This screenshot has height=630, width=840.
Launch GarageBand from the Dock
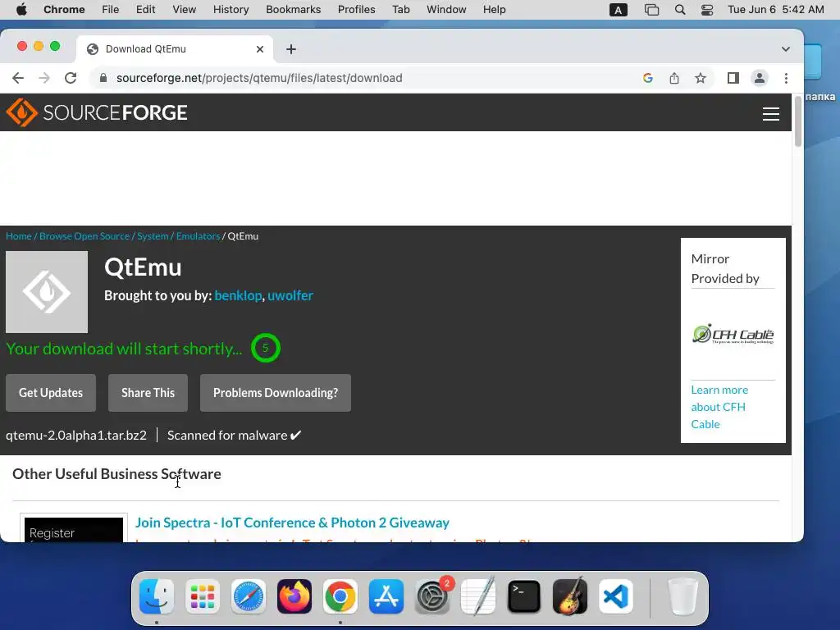[x=570, y=596]
